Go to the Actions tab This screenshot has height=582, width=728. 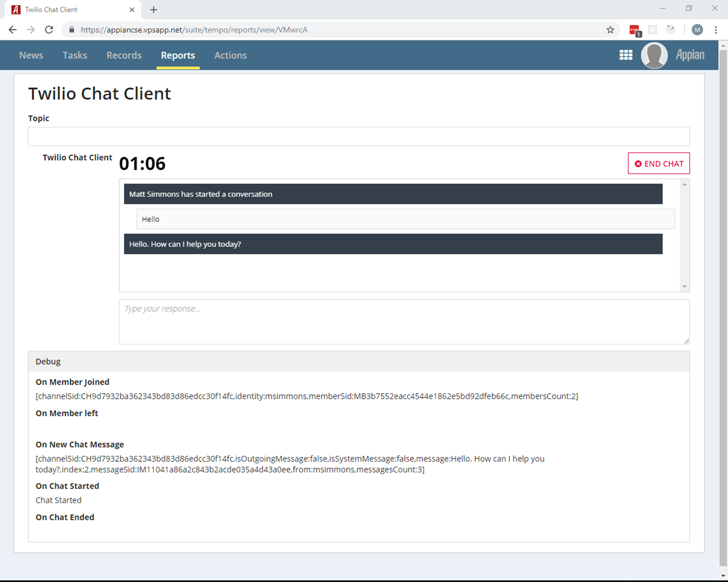(x=230, y=55)
